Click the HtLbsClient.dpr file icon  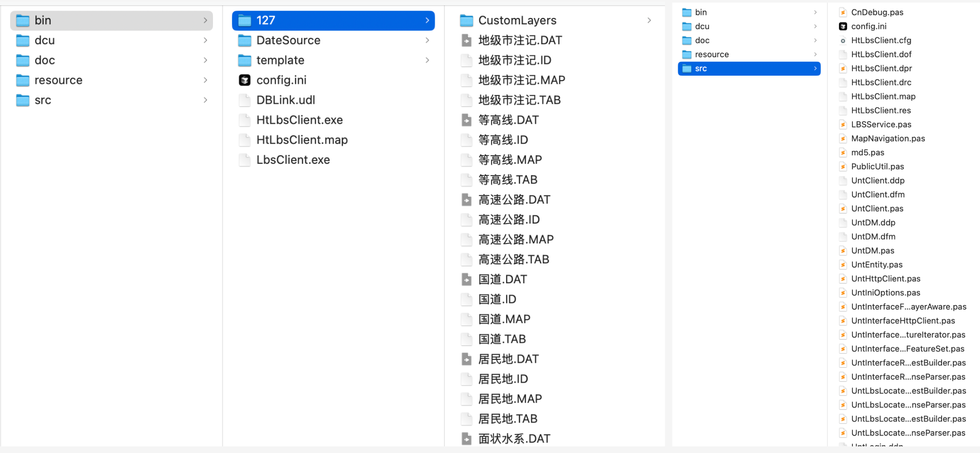(843, 68)
